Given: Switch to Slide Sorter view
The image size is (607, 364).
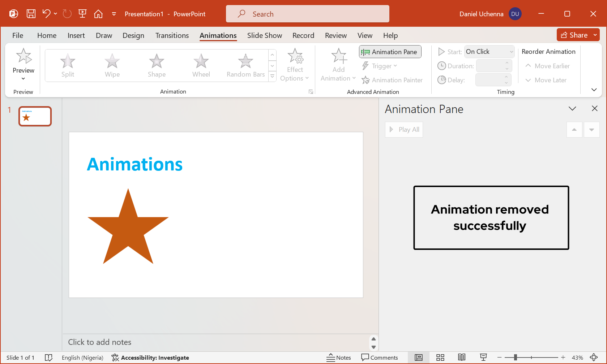Looking at the screenshot, I should (440, 357).
